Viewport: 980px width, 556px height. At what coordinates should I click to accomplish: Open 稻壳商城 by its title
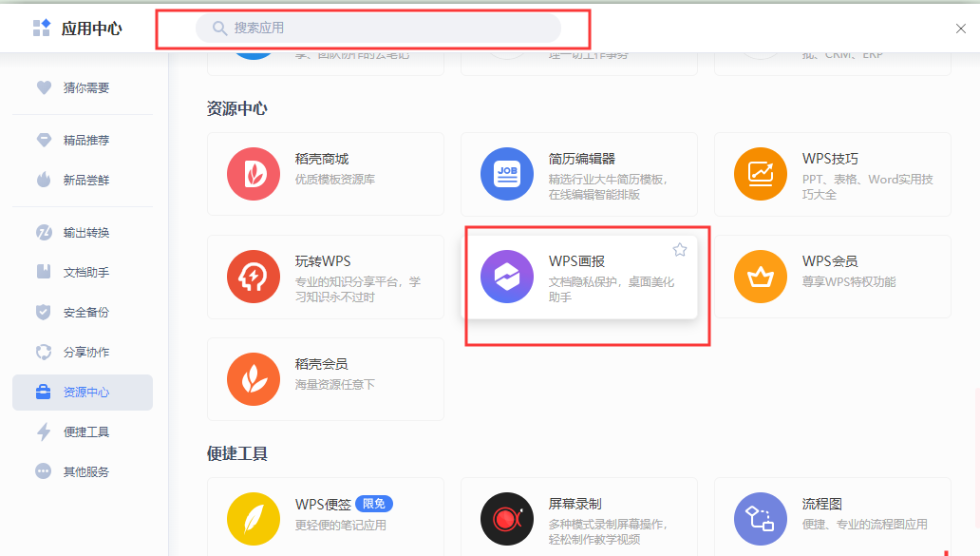pyautogui.click(x=322, y=159)
